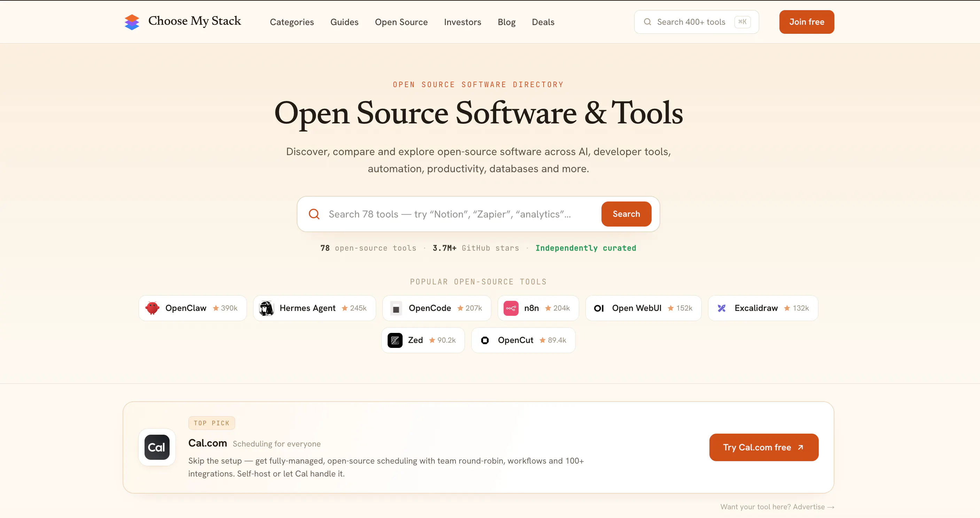Click the Hermes Agent portrait icon

[x=267, y=308]
